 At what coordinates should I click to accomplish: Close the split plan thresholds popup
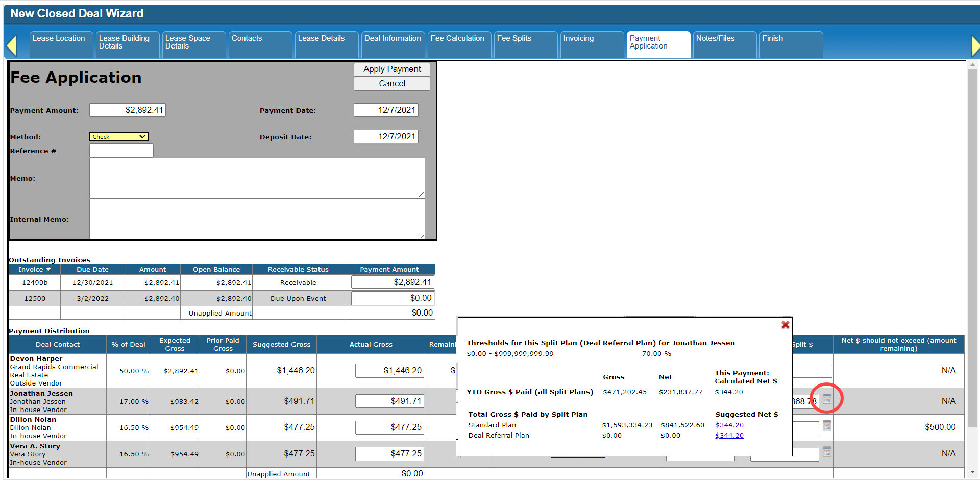click(785, 325)
